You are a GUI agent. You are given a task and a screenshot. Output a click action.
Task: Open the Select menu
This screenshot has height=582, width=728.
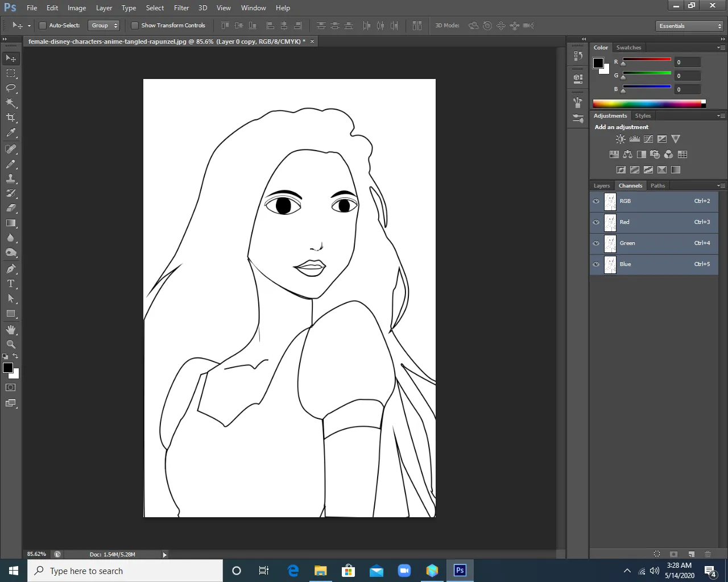pos(155,8)
